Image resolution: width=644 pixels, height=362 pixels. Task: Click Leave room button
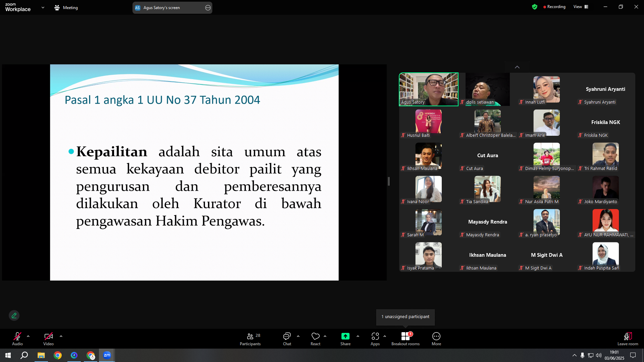628,339
